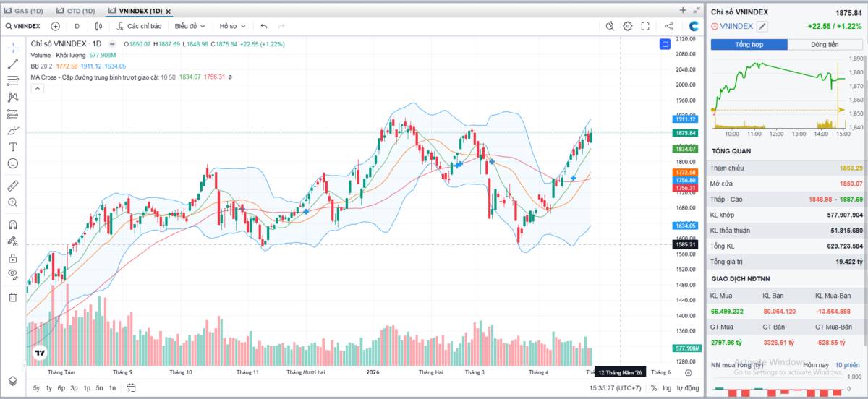Open the timezone 15:35:27 (UTC+7) menu
The image size is (868, 399).
tap(616, 388)
